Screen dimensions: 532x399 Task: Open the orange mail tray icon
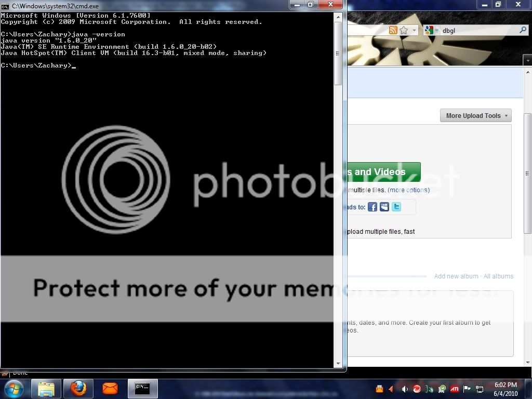tap(379, 389)
